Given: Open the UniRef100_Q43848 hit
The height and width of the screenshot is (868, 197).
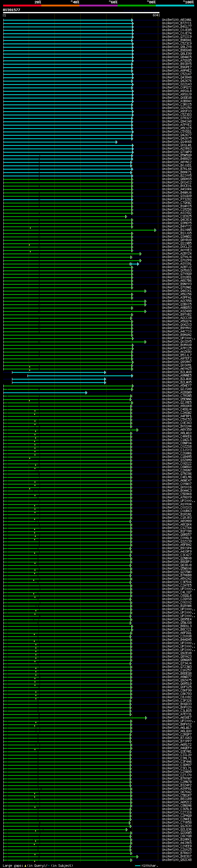Looking at the screenshot, I should [177, 77].
